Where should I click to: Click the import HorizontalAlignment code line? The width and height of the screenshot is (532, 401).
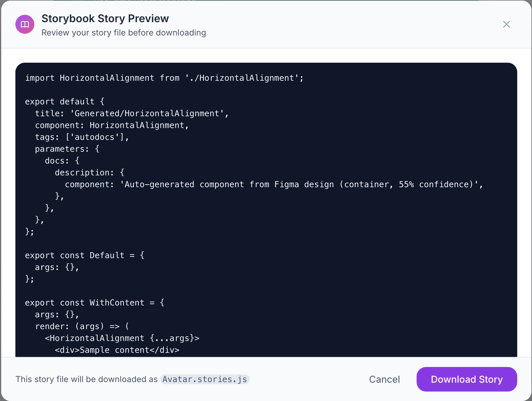click(x=164, y=78)
